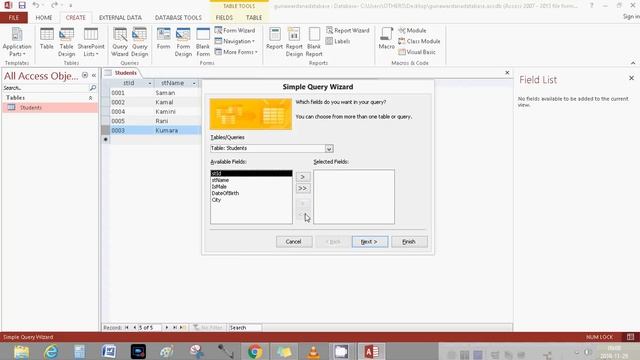
Task: Collapse the ribbon with arrow
Action: click(633, 63)
